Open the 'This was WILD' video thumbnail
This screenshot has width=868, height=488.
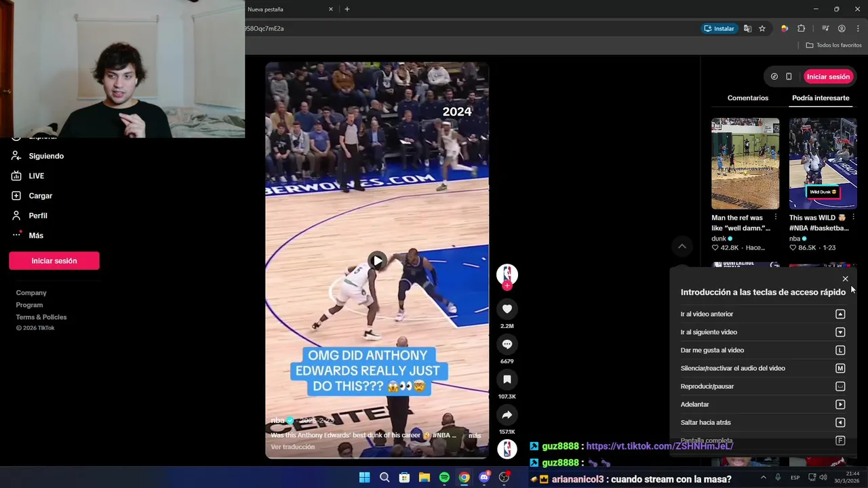pyautogui.click(x=823, y=163)
